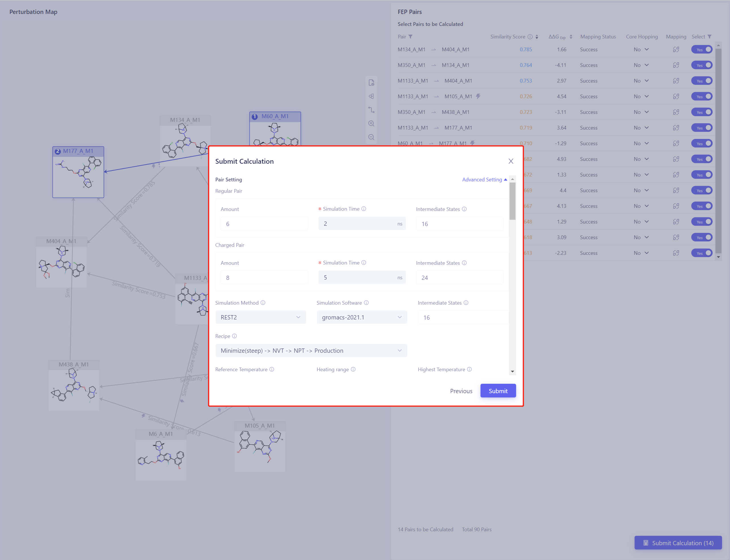Click map toolbar node graph icon
The height and width of the screenshot is (560, 730).
[371, 96]
